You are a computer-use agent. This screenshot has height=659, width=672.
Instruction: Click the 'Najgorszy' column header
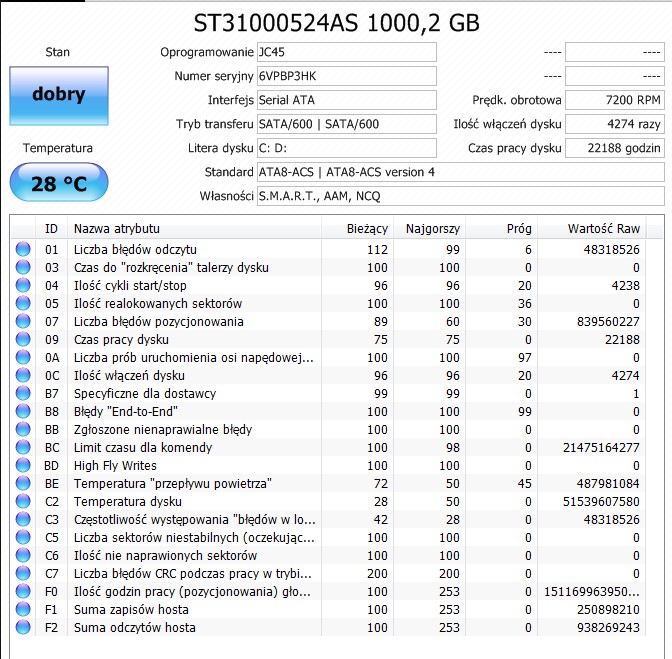click(429, 228)
